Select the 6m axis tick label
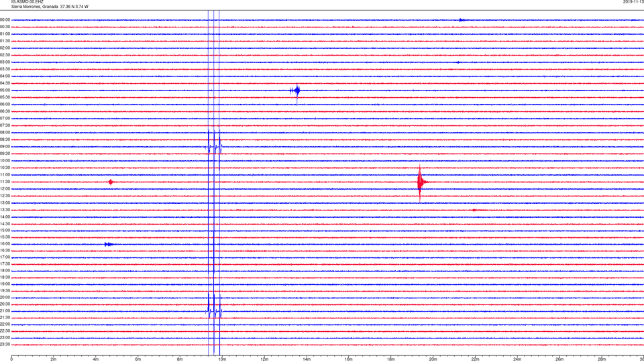The image size is (644, 362). pyautogui.click(x=138, y=359)
